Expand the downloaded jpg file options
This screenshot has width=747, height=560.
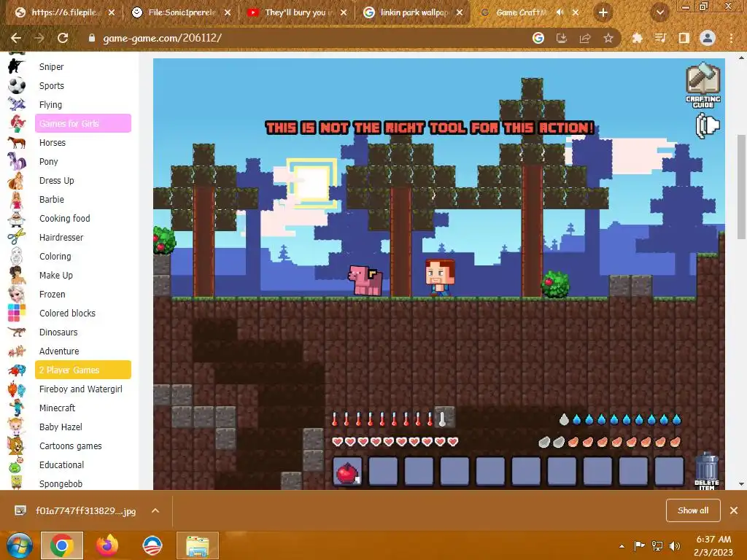pyautogui.click(x=155, y=510)
